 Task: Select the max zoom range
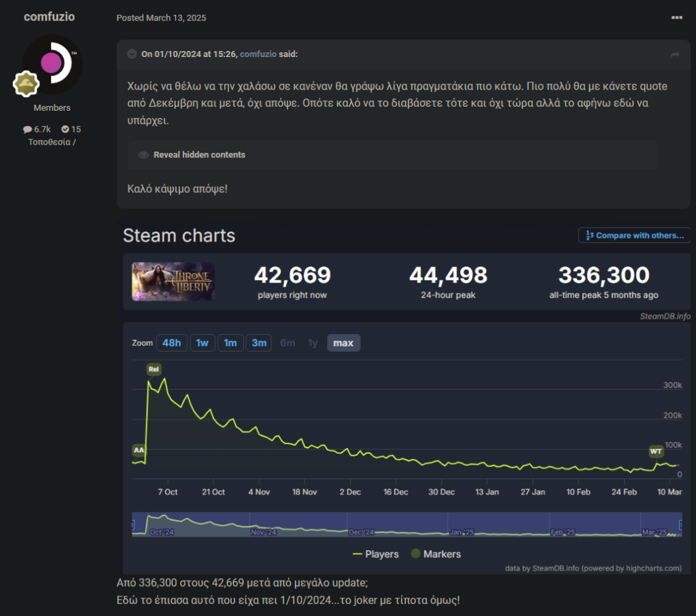[343, 343]
